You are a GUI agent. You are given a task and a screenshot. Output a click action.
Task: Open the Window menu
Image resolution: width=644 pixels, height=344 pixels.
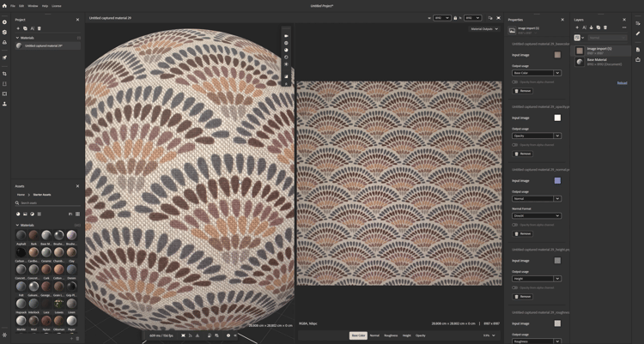coord(33,6)
